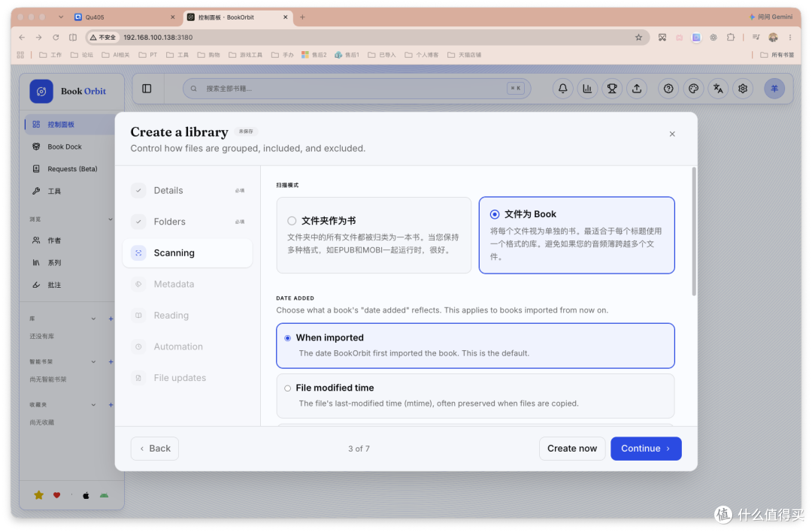This screenshot has width=812, height=532.
Task: Open the settings gear icon
Action: pyautogui.click(x=743, y=89)
